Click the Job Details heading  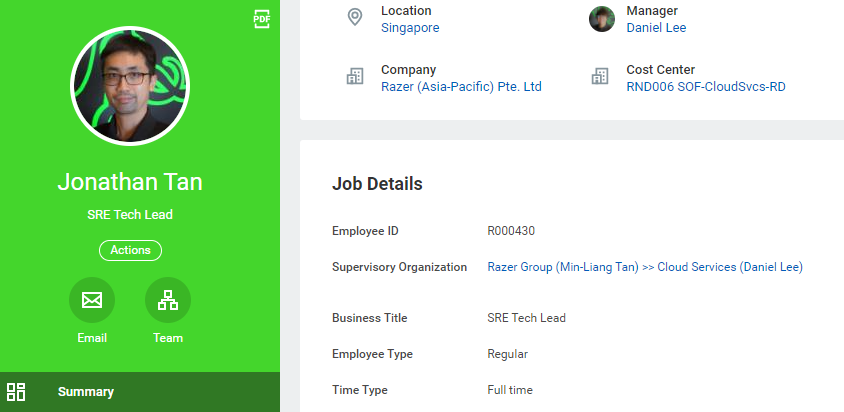tap(377, 184)
